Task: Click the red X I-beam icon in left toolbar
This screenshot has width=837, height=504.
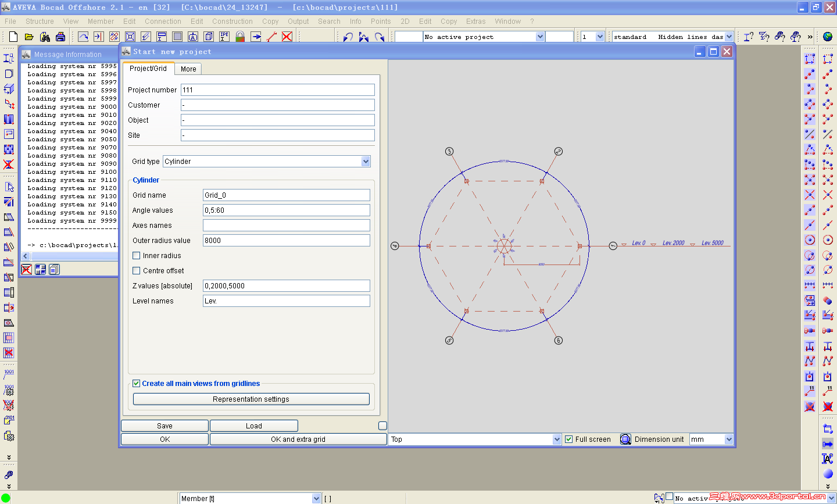Action: point(9,165)
